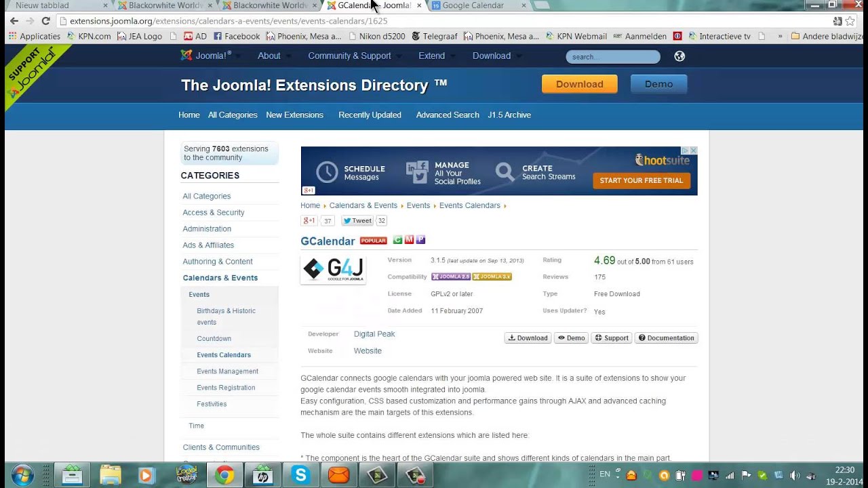Click the green C component badge
868x488 pixels.
point(397,240)
